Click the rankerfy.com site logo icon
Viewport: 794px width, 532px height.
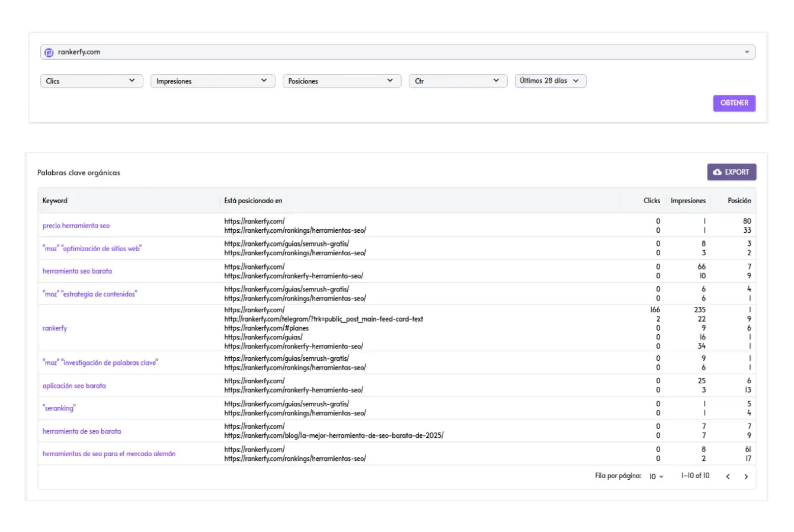click(x=49, y=52)
